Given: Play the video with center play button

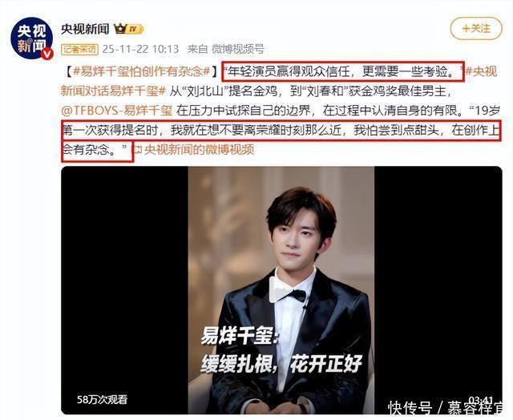Looking at the screenshot, I should point(281,290).
